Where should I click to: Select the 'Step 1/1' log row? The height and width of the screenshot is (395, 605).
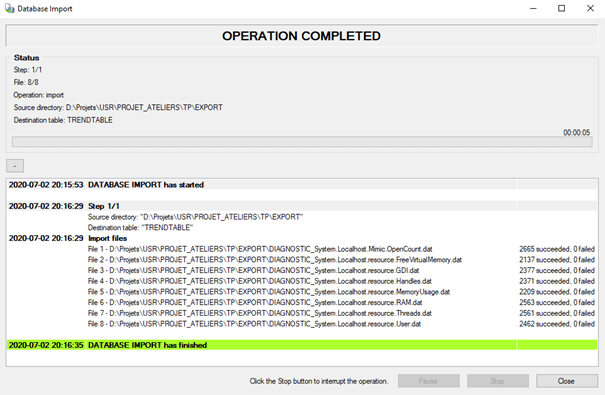pos(302,206)
